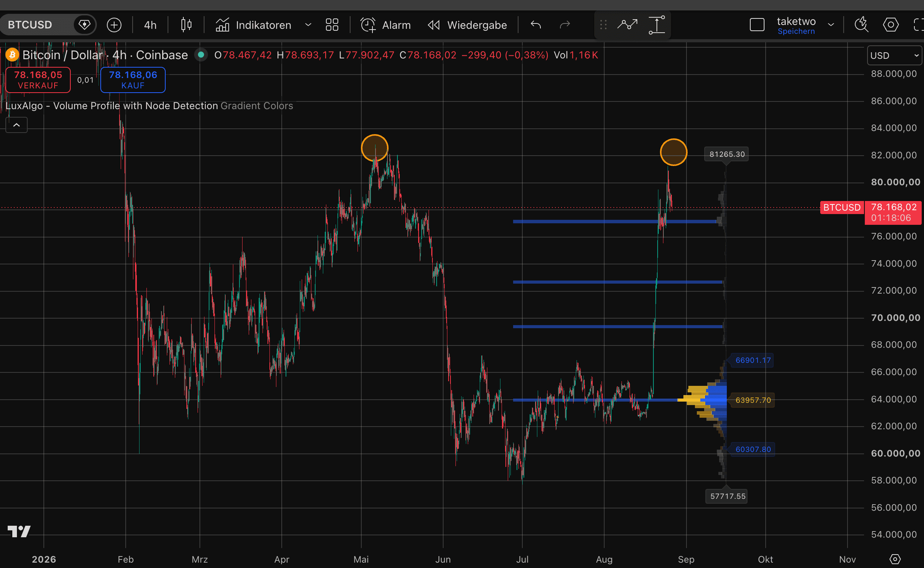The height and width of the screenshot is (568, 924).
Task: Save the layout with Speichern
Action: (796, 32)
